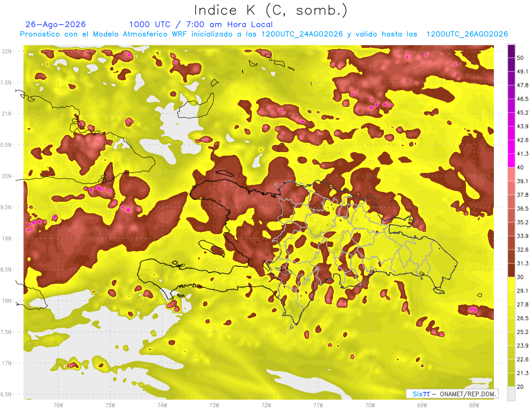Click the "SisTT - ONAMET/REP.DOM." credit label

tap(451, 394)
